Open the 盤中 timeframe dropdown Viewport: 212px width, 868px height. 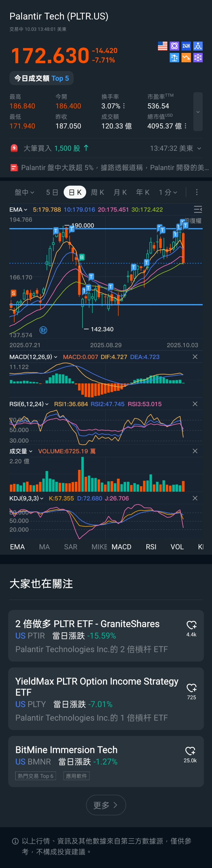tap(24, 192)
